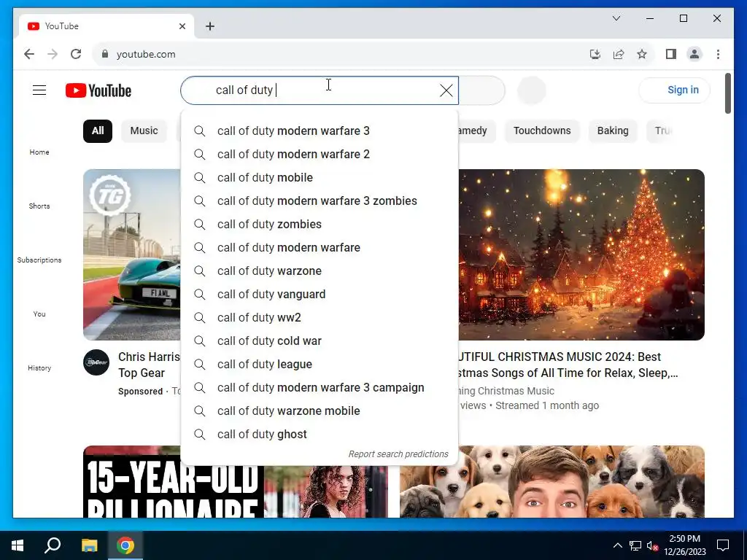Click the lock site information icon
The width and height of the screenshot is (747, 560).
105,54
